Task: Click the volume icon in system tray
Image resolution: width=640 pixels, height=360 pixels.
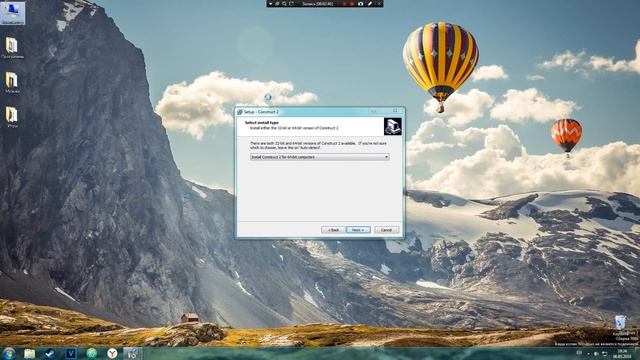Action: pos(596,353)
